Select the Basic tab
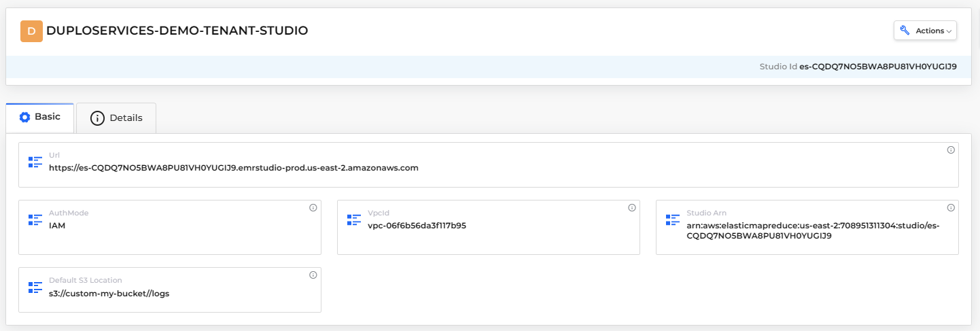The image size is (980, 331). point(39,117)
